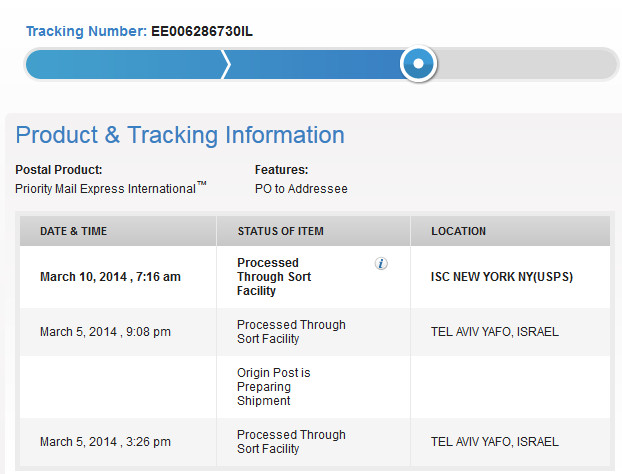Click the first blue segment of progress bar

124,64
